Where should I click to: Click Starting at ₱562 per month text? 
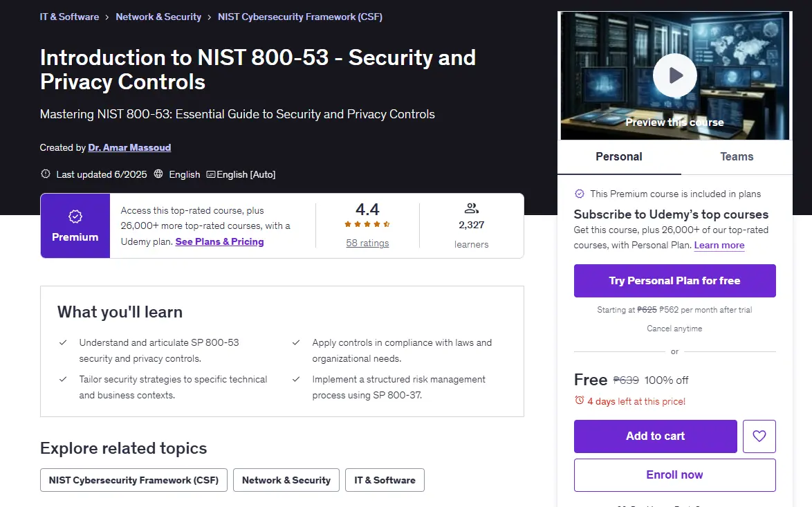(x=674, y=310)
